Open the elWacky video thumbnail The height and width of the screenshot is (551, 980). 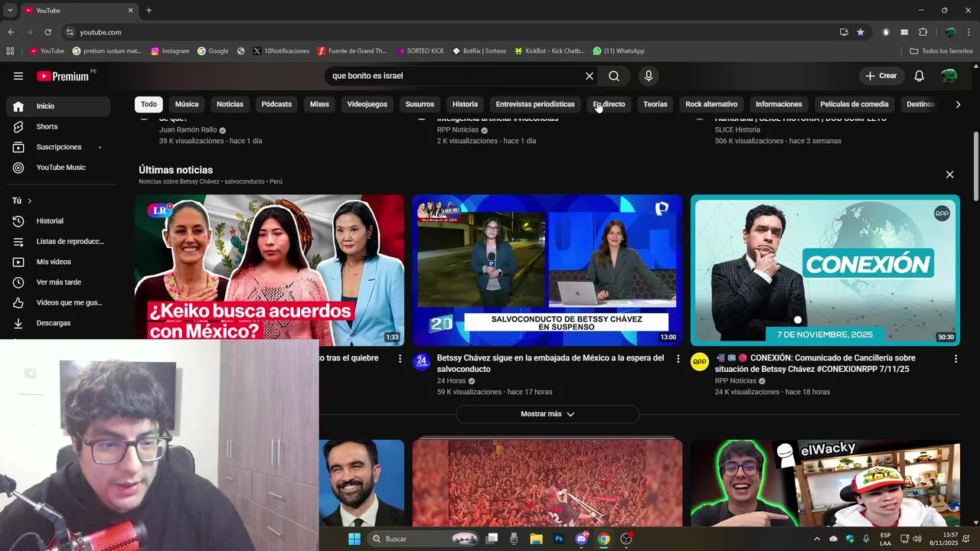point(825,483)
